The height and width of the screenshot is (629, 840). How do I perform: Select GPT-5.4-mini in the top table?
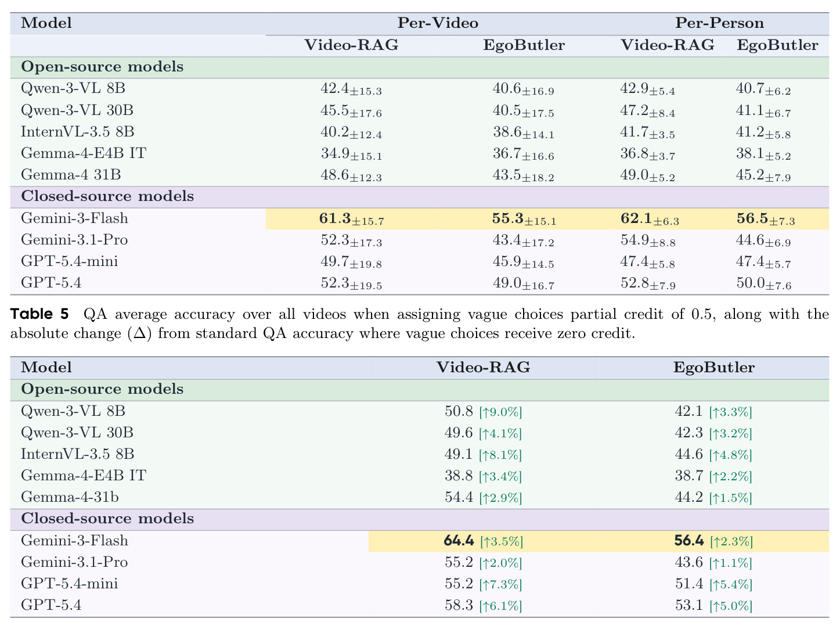[69, 261]
